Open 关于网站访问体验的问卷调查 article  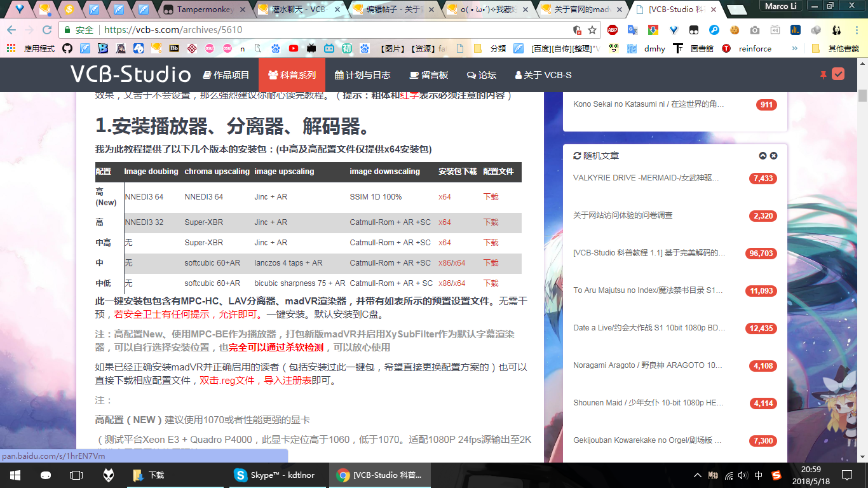[x=623, y=215]
